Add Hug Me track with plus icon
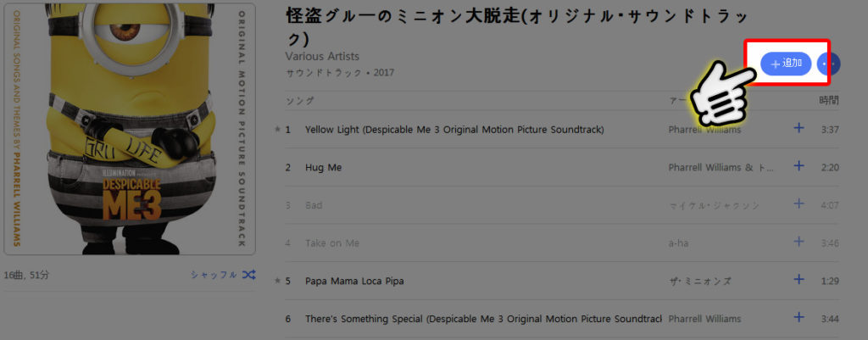868x340 pixels. click(798, 165)
